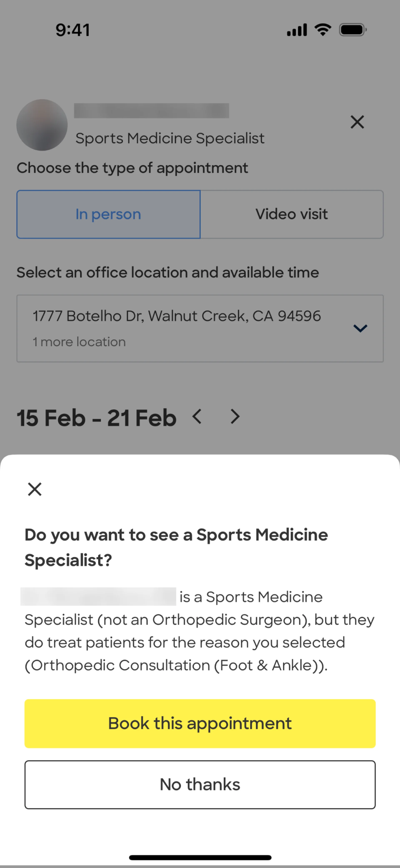Close the appointment booking page

(357, 122)
